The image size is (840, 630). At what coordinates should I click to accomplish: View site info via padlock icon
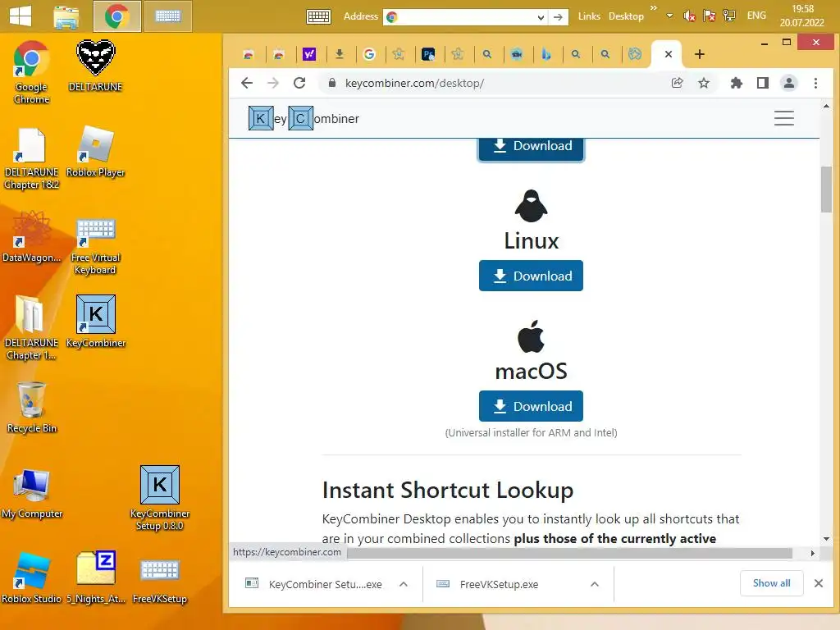tap(332, 83)
